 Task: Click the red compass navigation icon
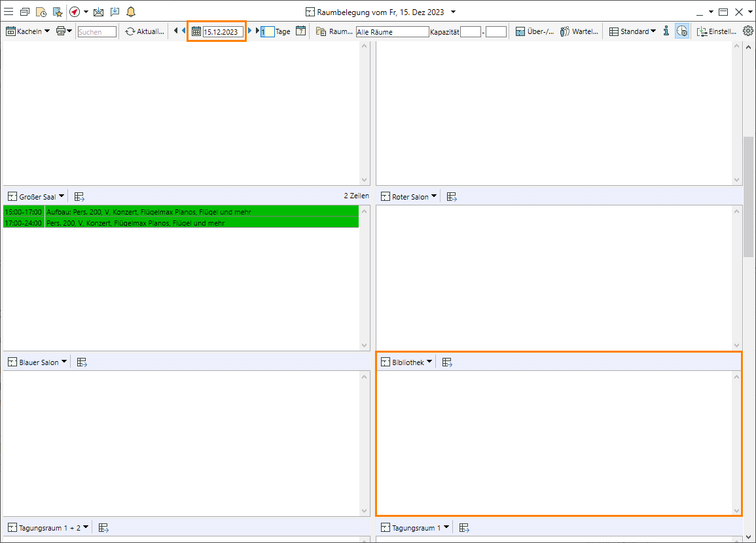(x=75, y=12)
